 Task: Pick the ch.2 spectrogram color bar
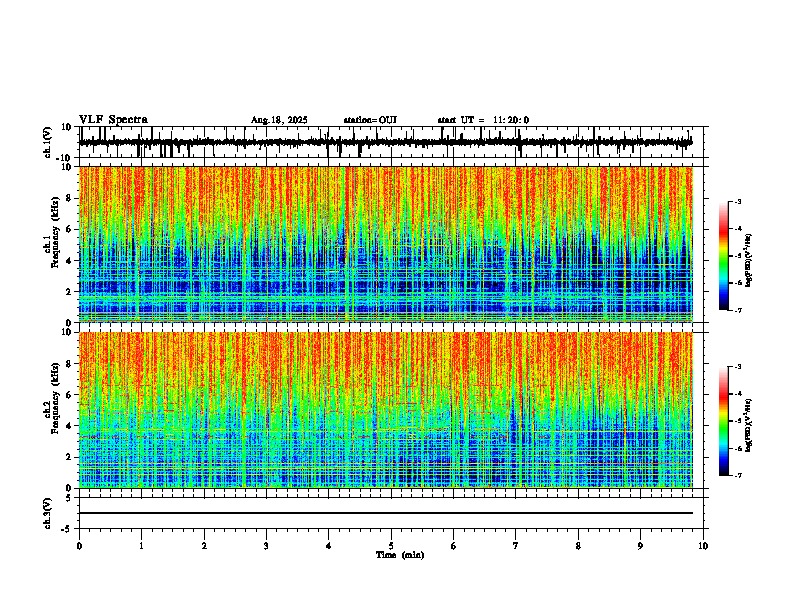[x=724, y=421]
